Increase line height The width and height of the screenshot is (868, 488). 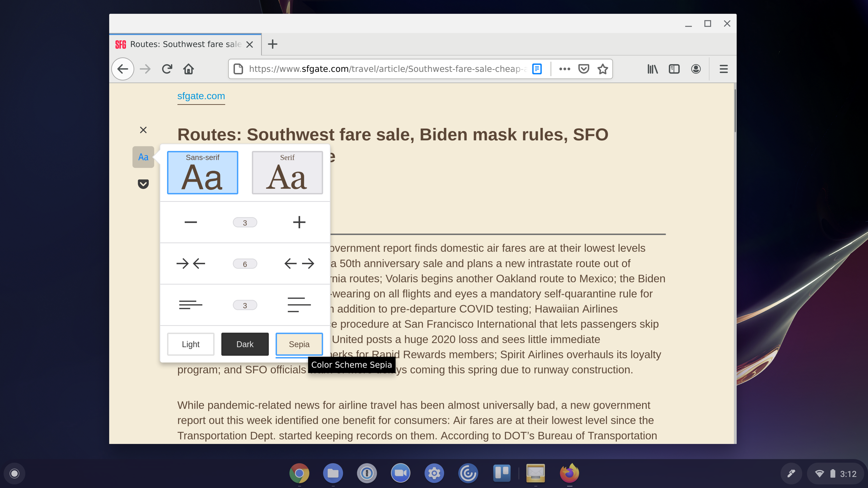(x=299, y=305)
